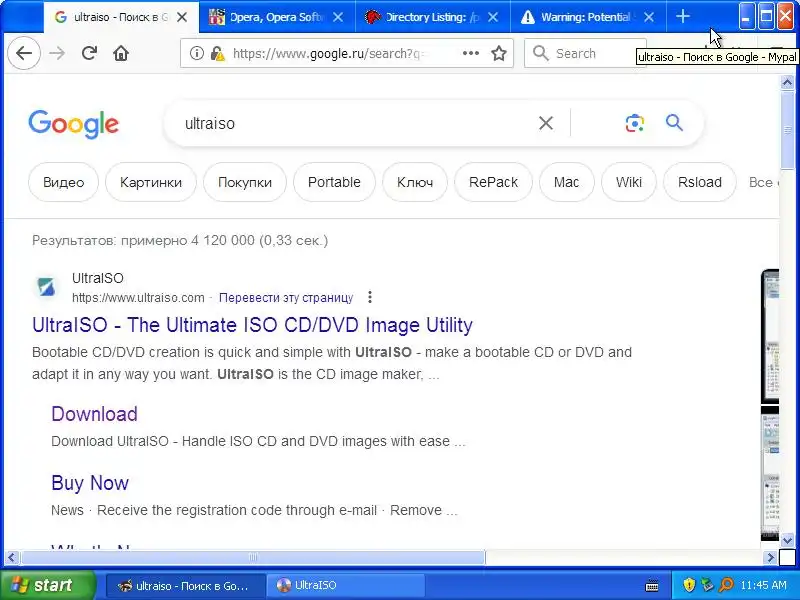800x600 pixels.
Task: Select the Portable suggestion chip
Action: coord(334,182)
